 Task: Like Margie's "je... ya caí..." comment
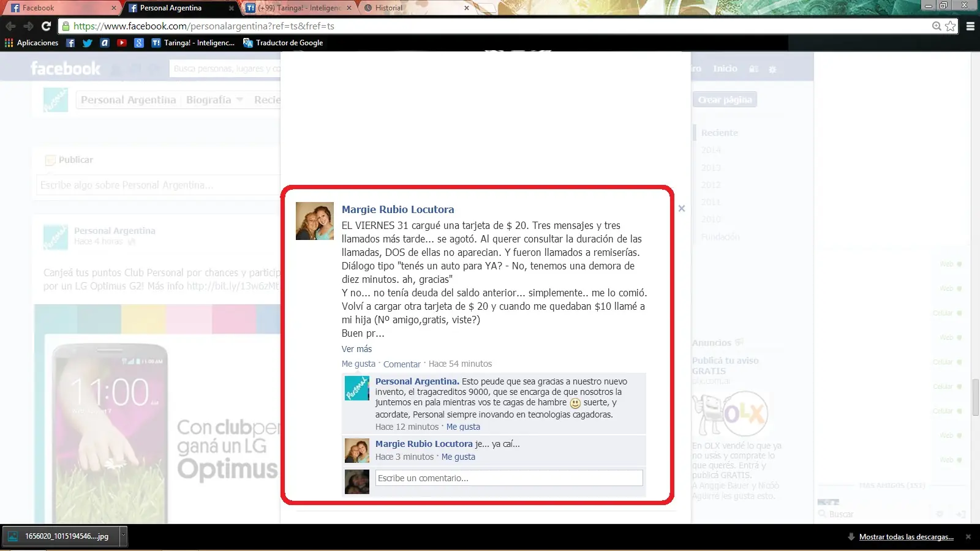point(458,457)
